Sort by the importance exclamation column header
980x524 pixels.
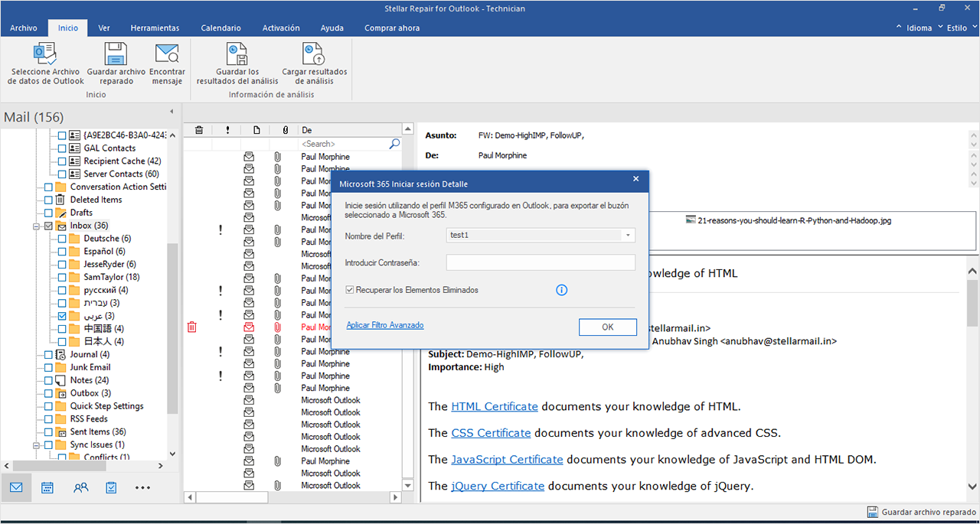pos(227,130)
